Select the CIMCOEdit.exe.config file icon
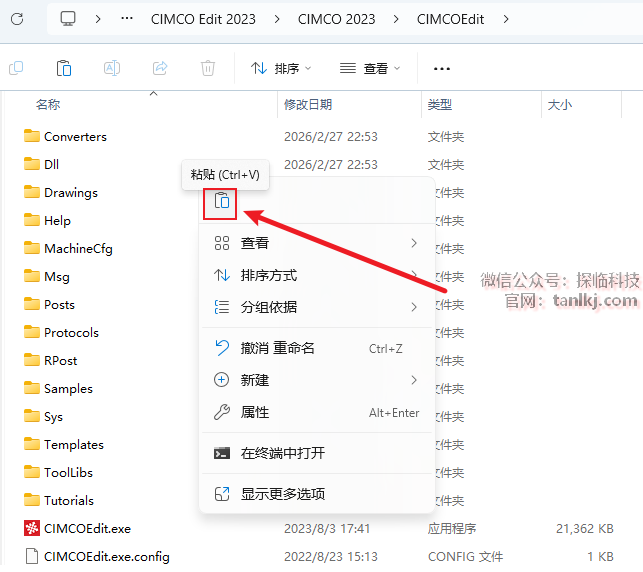The width and height of the screenshot is (643, 572). pyautogui.click(x=32, y=556)
